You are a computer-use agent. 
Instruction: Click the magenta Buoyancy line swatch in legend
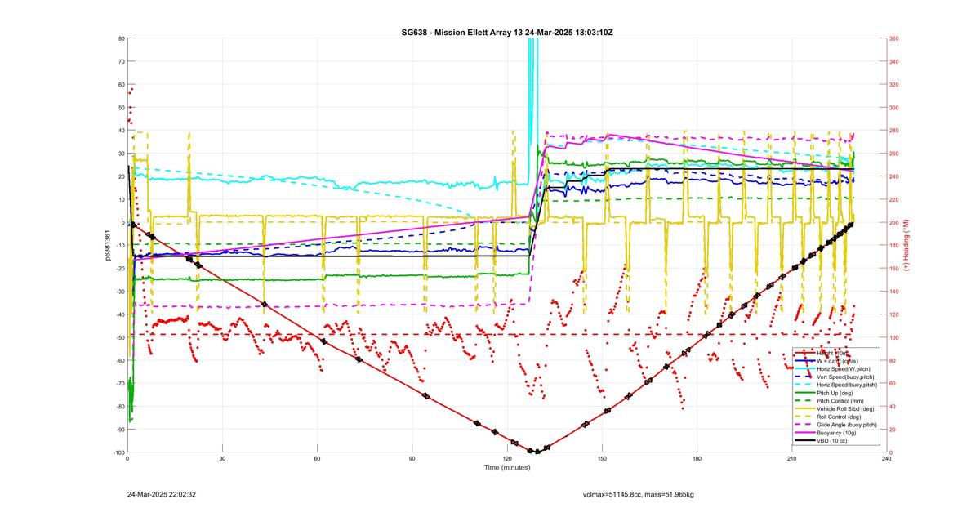[x=804, y=433]
